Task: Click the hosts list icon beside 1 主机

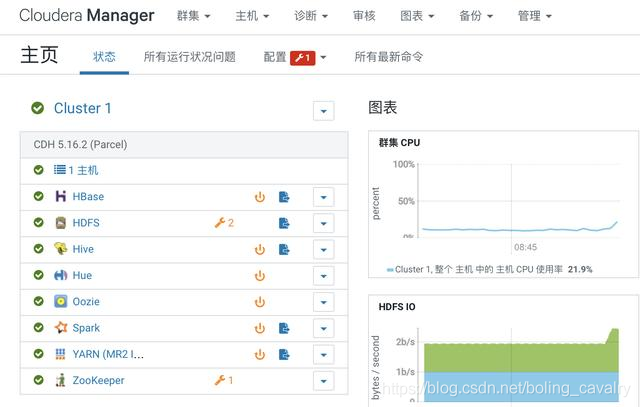Action: pos(60,169)
